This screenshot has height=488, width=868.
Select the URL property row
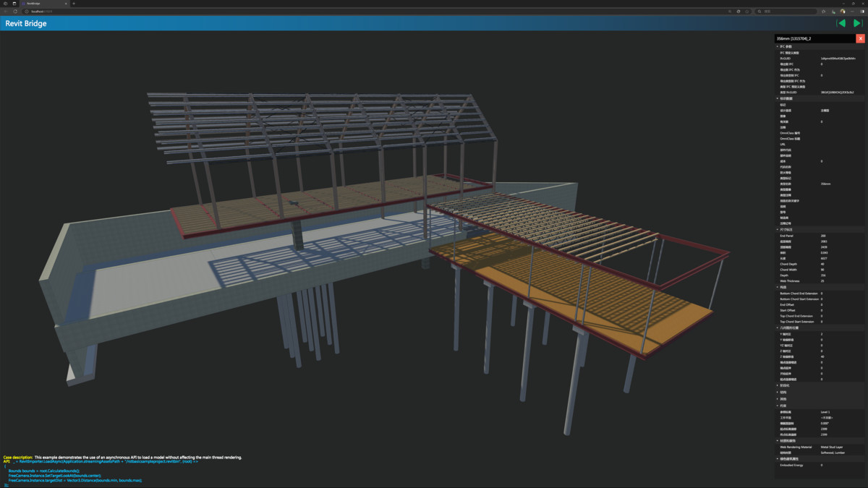tap(820, 145)
